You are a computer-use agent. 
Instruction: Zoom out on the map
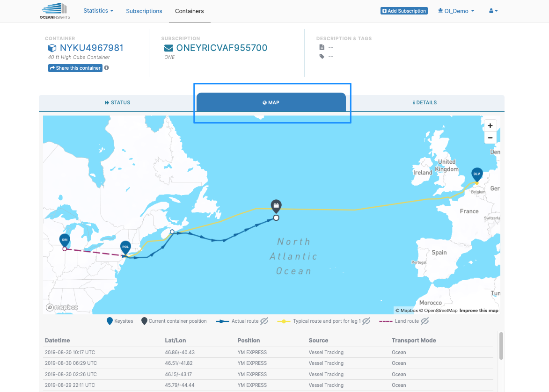(x=490, y=138)
